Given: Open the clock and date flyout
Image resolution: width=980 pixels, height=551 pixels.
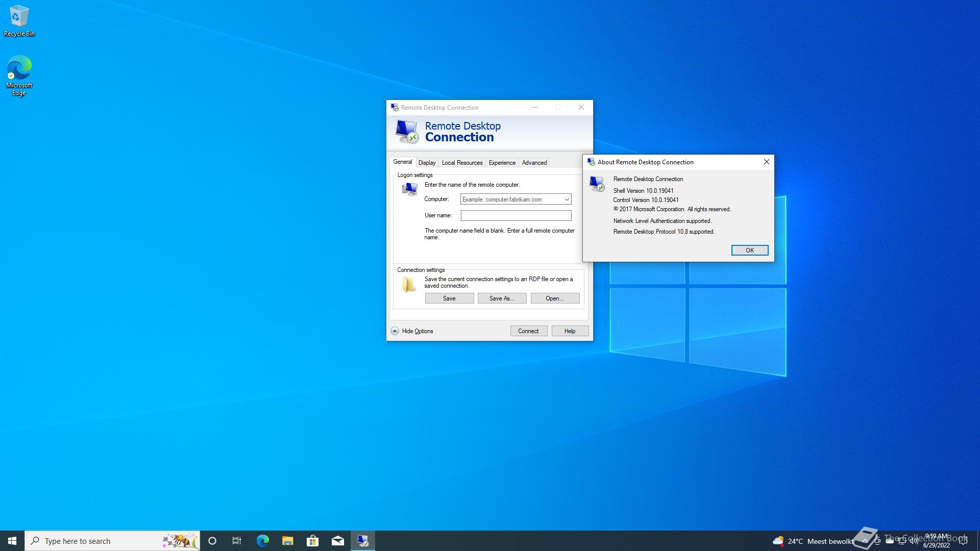Looking at the screenshot, I should click(x=937, y=541).
